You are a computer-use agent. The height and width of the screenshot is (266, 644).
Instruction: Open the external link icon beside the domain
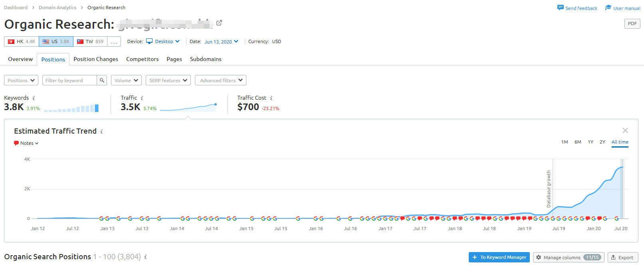pyautogui.click(x=219, y=23)
